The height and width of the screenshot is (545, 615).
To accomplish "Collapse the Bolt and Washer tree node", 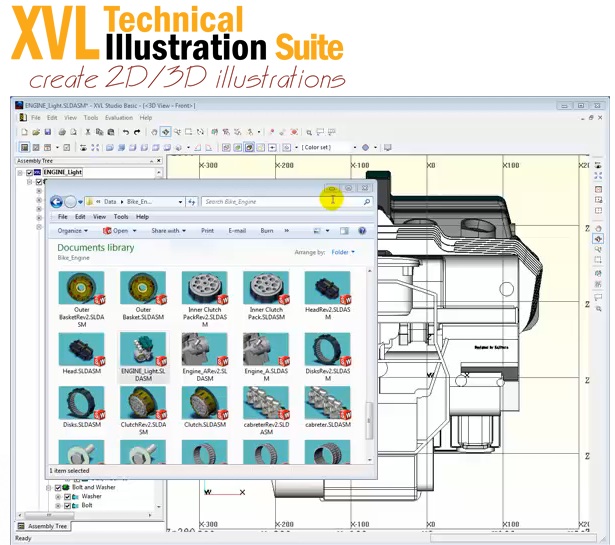I will (x=49, y=488).
